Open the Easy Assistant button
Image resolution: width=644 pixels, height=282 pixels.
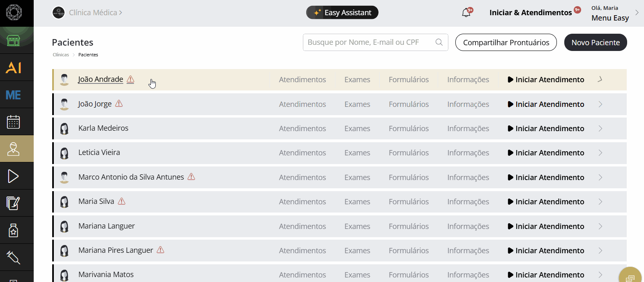point(342,13)
